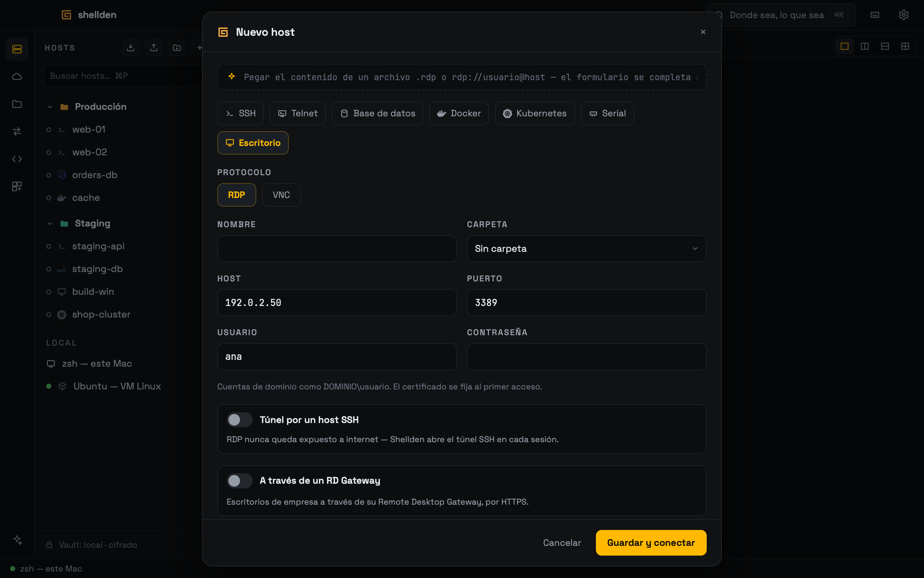Open the keyboard shortcuts icon
Image resolution: width=924 pixels, height=578 pixels.
pos(875,15)
